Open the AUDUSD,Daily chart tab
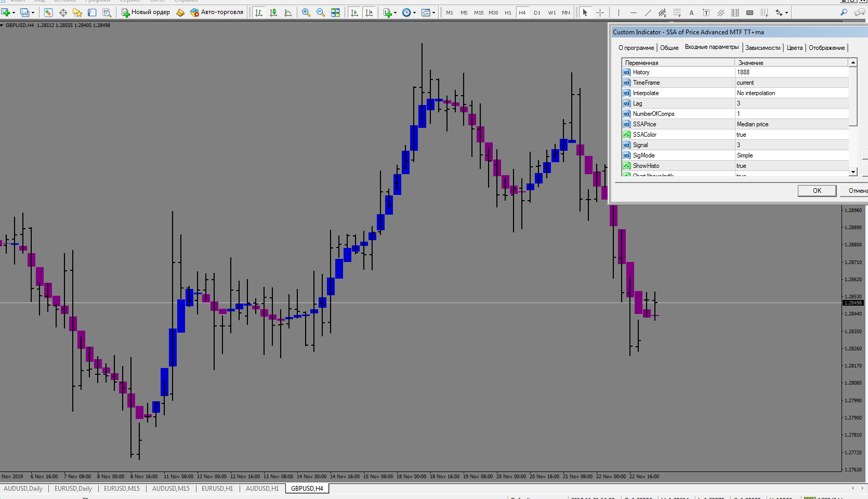 (x=23, y=489)
